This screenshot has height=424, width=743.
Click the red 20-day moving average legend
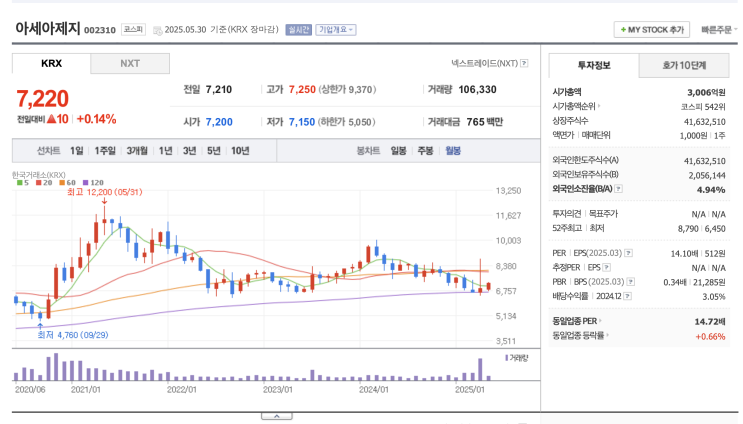[x=44, y=182]
